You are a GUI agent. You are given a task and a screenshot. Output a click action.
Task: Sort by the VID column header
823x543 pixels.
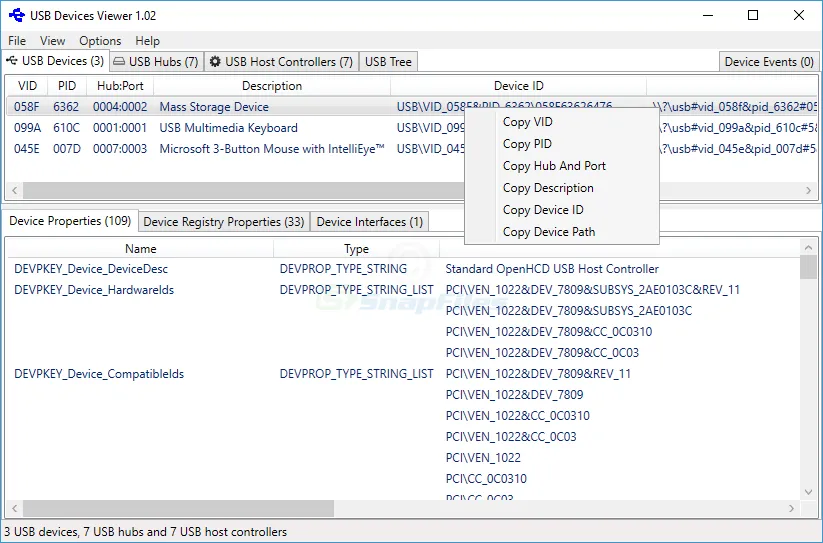click(x=27, y=86)
